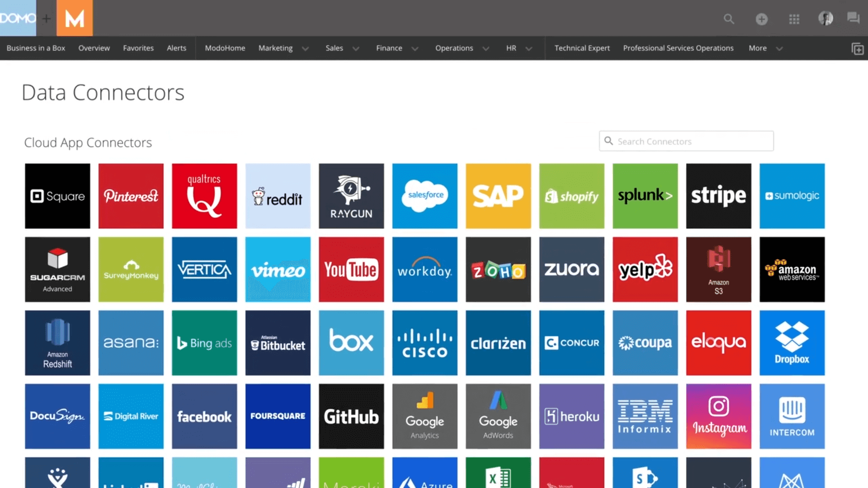
Task: Select the Asana connector tile
Action: coord(131,343)
